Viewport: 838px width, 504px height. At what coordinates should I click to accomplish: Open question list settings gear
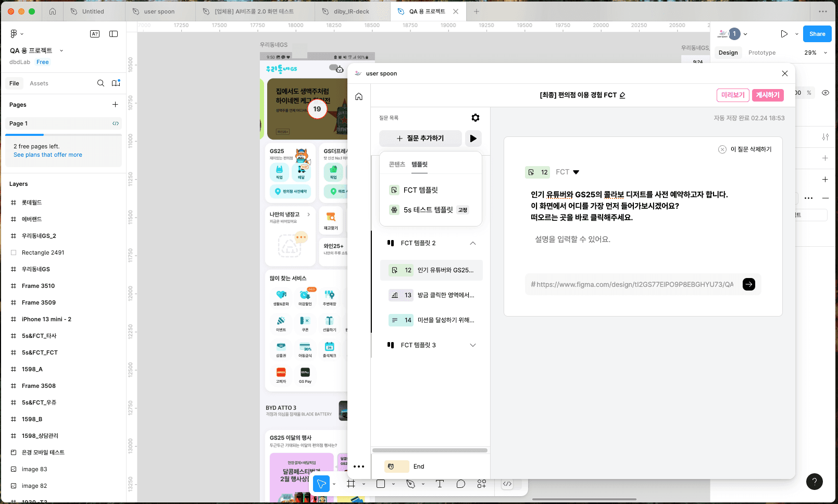476,118
